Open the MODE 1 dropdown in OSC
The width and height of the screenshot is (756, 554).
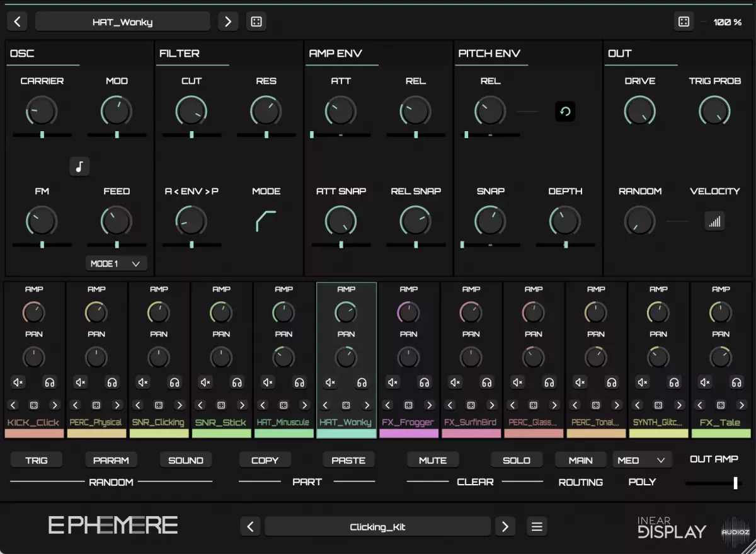(117, 263)
